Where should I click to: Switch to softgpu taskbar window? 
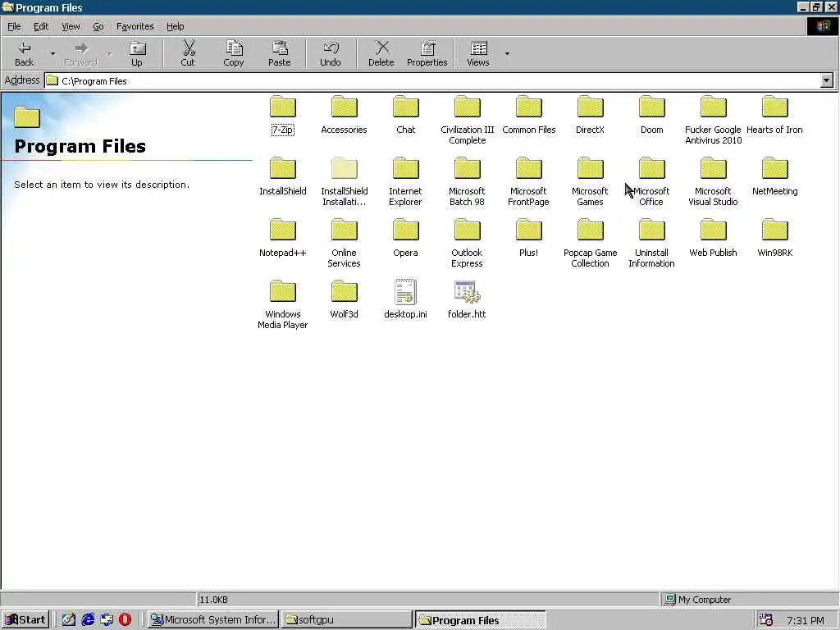coord(346,619)
